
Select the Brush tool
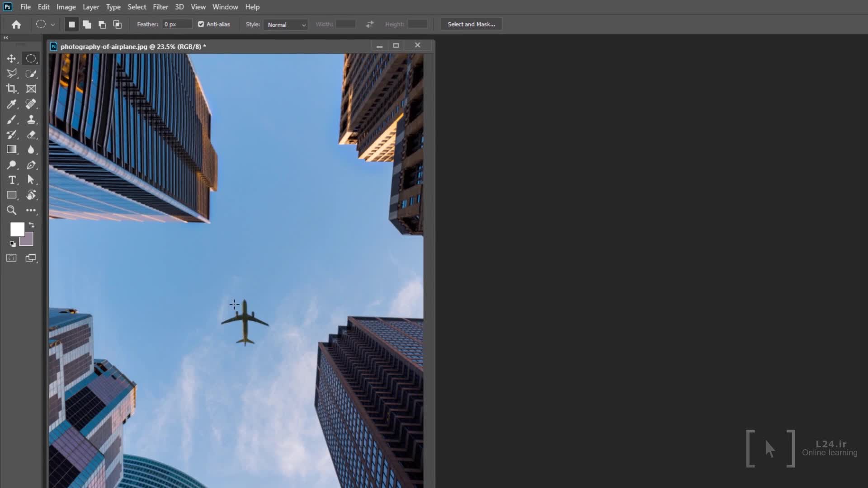pyautogui.click(x=11, y=120)
